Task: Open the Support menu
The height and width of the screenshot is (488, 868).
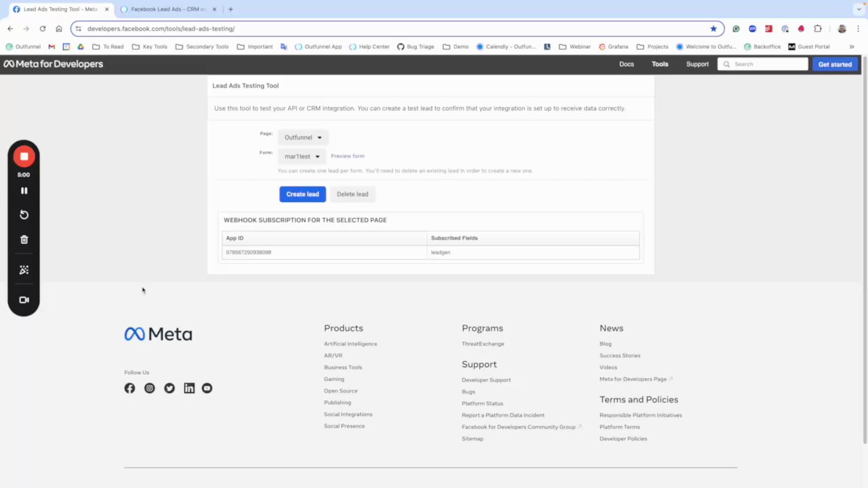Action: pyautogui.click(x=697, y=64)
